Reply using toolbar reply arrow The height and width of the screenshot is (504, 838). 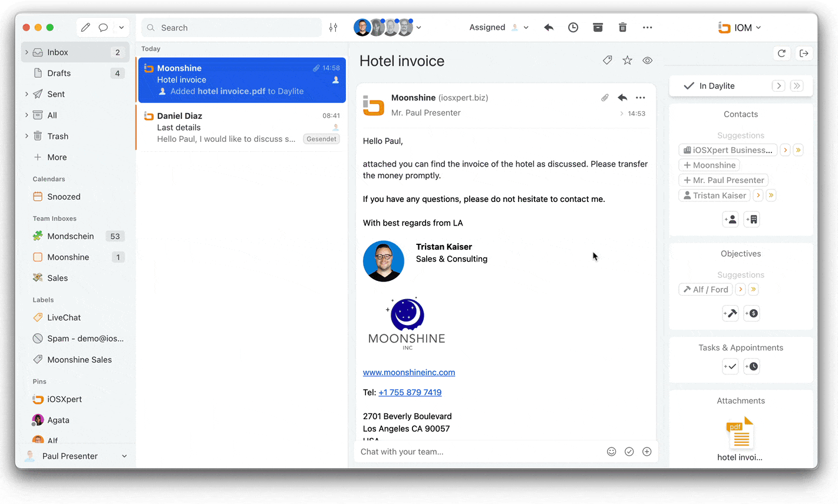[x=549, y=28]
